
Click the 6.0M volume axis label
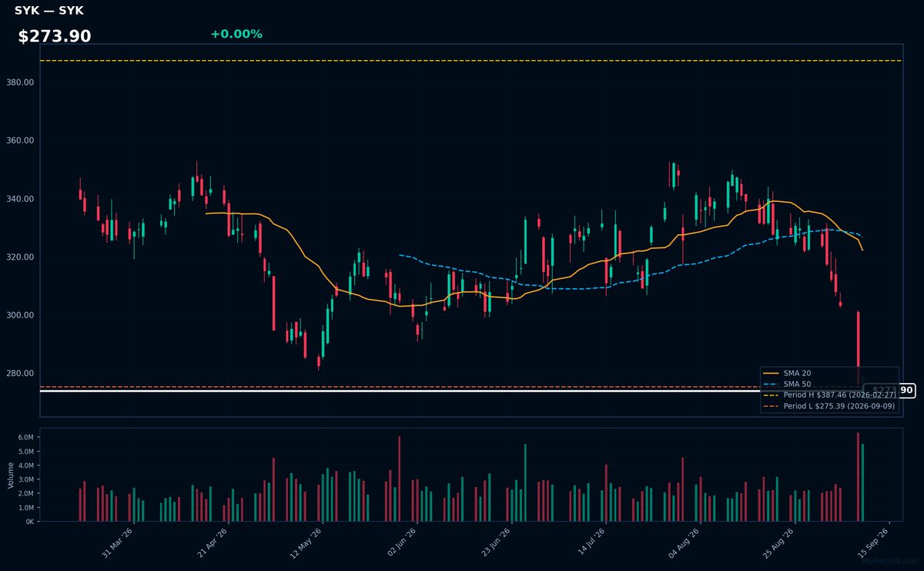(25, 437)
